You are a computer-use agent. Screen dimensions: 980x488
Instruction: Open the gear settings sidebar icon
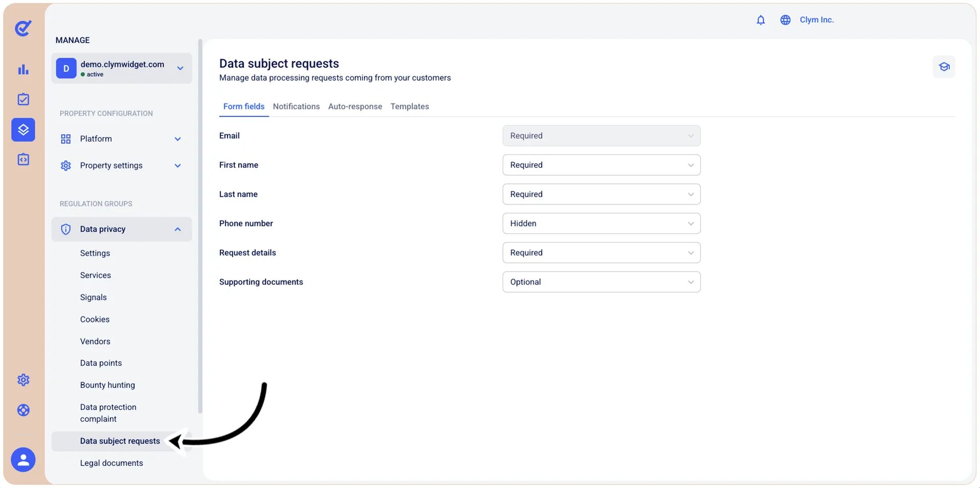tap(24, 380)
